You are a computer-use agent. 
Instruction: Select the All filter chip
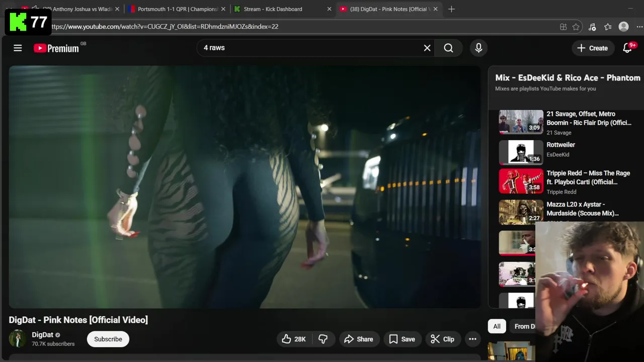click(x=497, y=326)
